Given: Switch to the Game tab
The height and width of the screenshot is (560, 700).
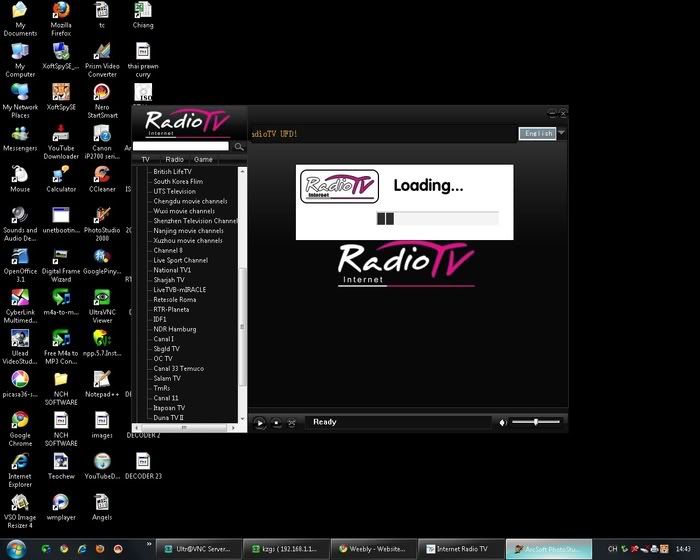Looking at the screenshot, I should pyautogui.click(x=203, y=159).
